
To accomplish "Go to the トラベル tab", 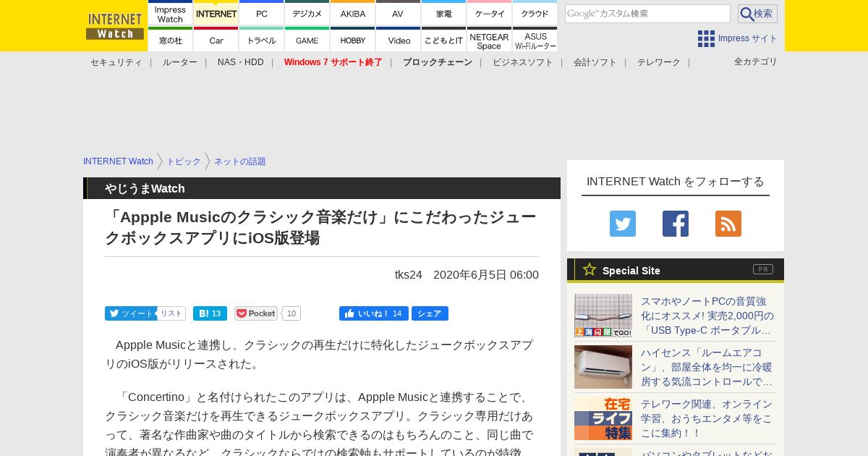I will point(262,40).
